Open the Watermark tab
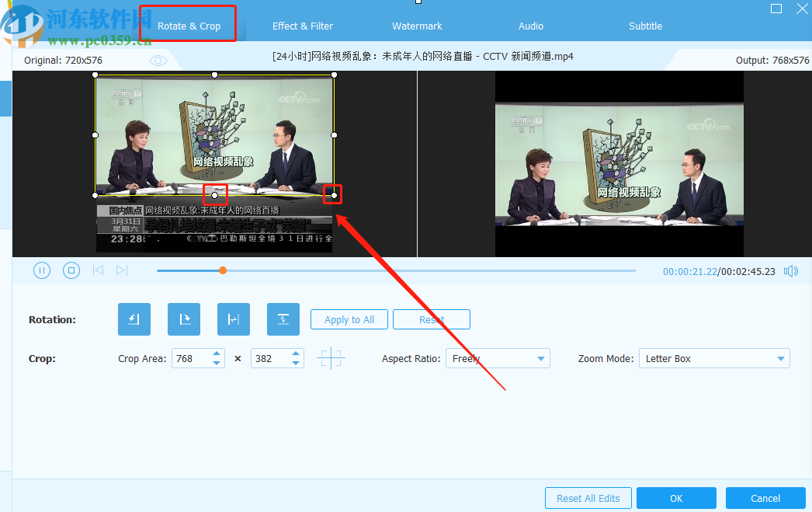The image size is (812, 512). pos(417,26)
